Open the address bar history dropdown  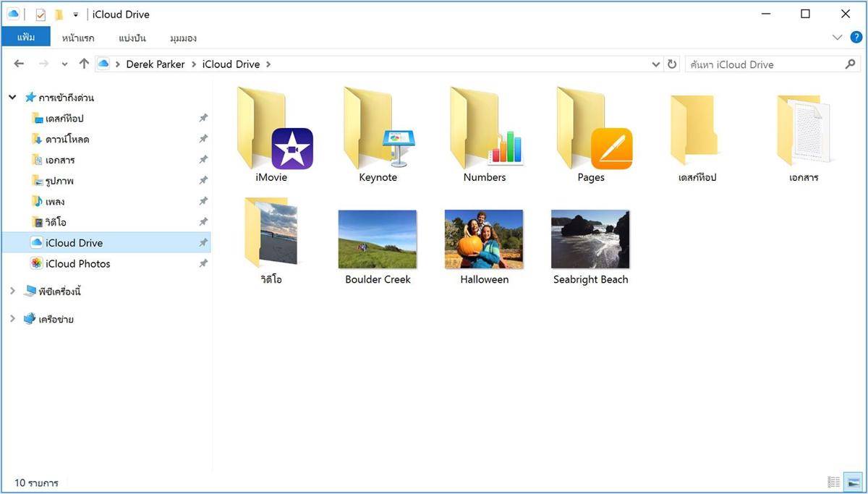(656, 64)
